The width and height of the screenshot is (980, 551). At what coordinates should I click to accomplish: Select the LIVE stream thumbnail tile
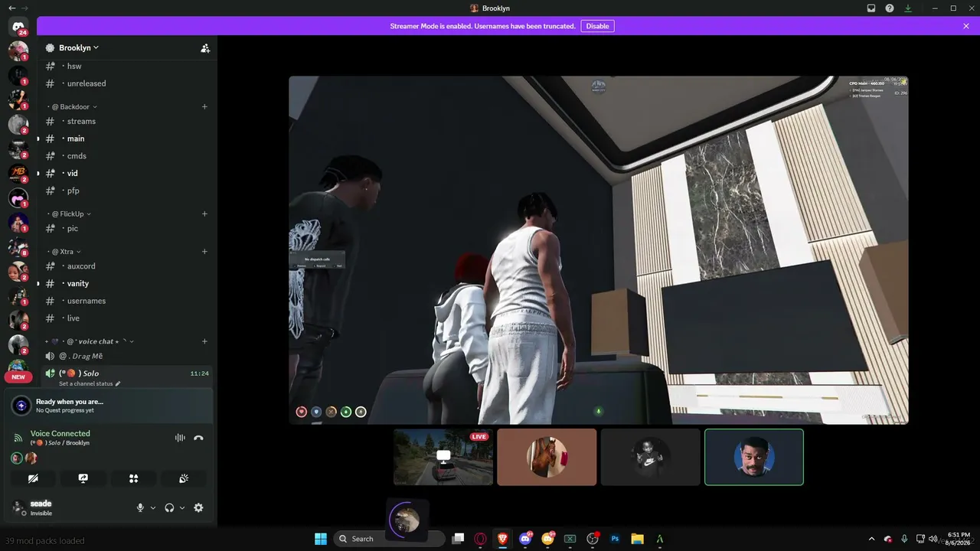443,457
